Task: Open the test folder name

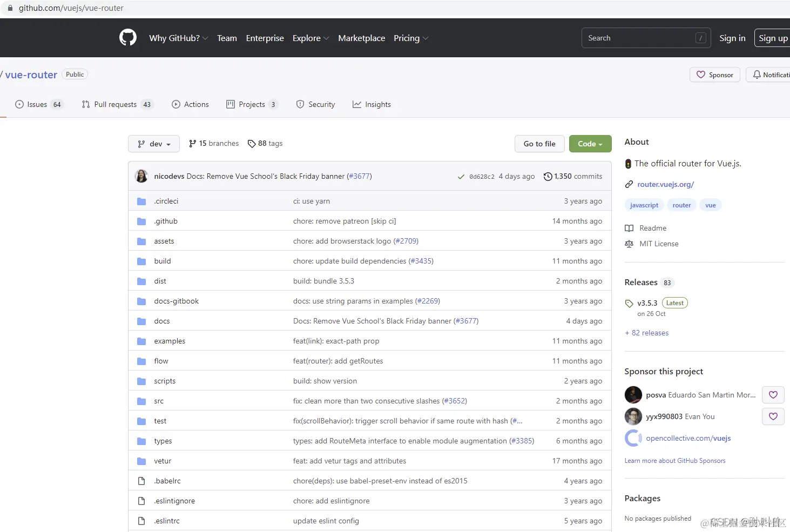Action: 160,421
